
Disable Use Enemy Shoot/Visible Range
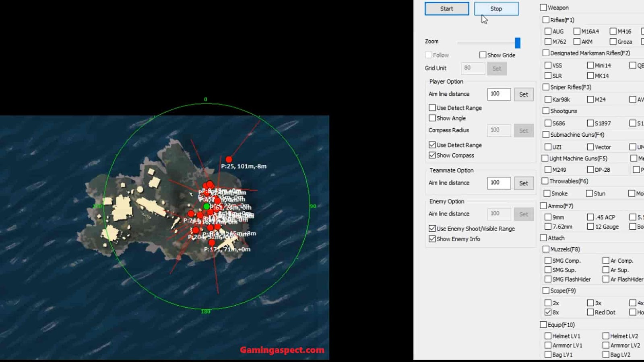(x=432, y=228)
